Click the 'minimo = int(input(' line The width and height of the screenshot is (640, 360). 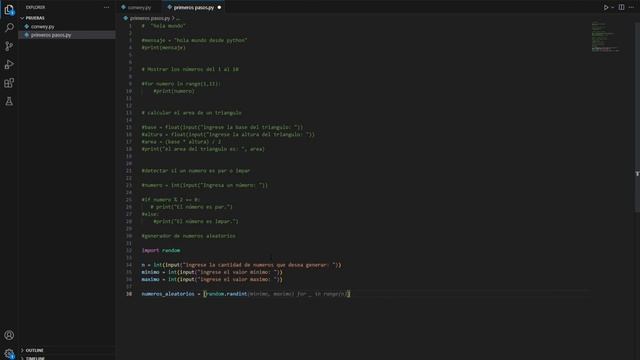point(212,272)
